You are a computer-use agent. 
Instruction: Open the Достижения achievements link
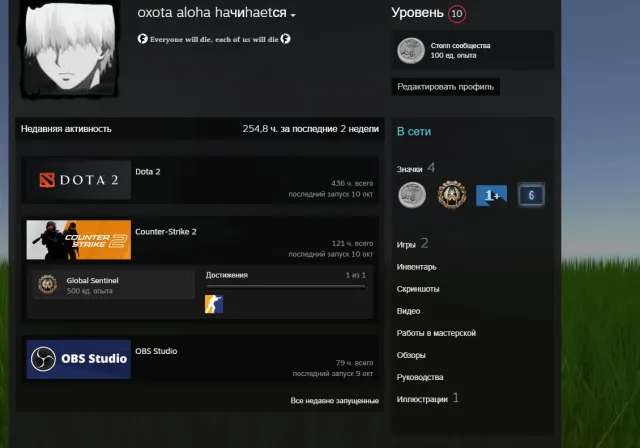pos(227,275)
